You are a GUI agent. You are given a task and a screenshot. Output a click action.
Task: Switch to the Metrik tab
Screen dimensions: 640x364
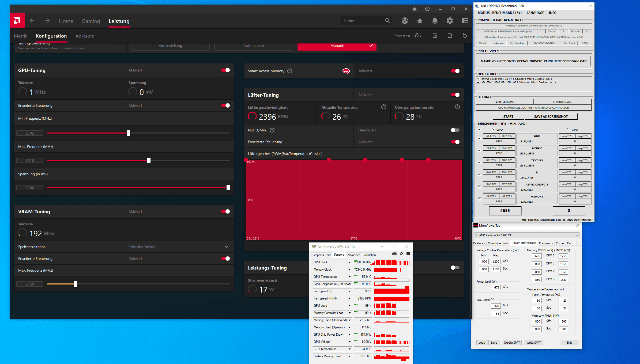[x=21, y=36]
